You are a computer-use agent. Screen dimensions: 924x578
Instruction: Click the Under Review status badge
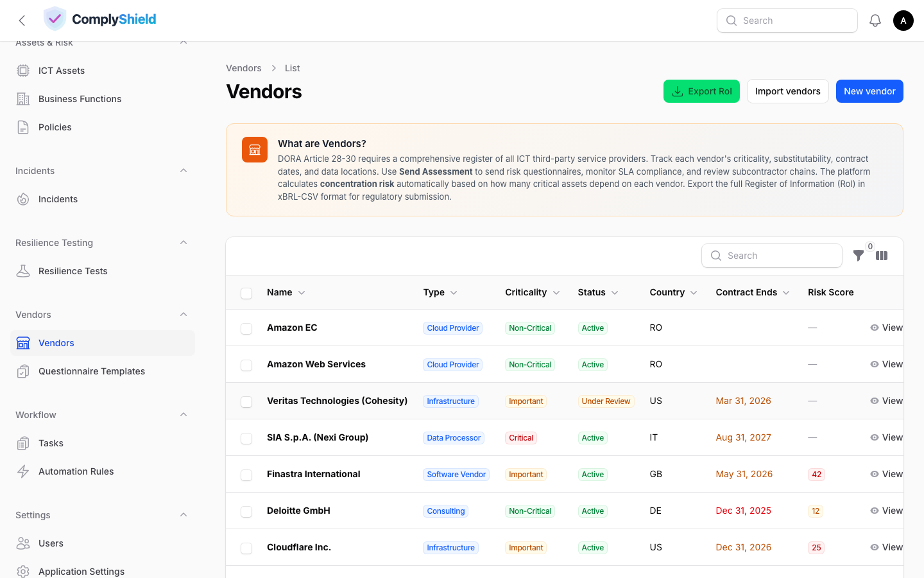click(606, 401)
